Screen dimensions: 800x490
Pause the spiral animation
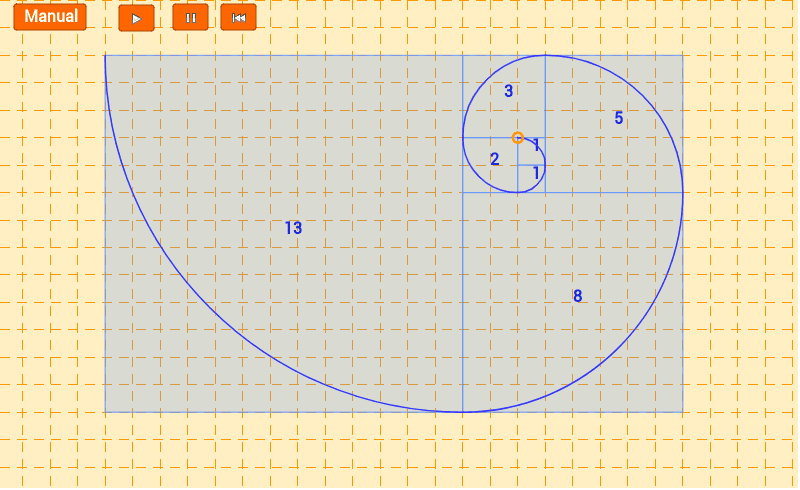tap(190, 18)
